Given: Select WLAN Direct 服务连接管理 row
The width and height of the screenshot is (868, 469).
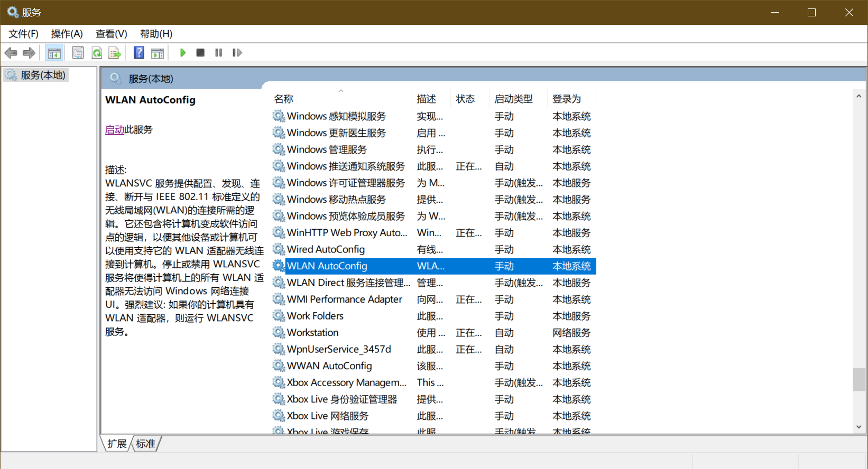Looking at the screenshot, I should [433, 283].
